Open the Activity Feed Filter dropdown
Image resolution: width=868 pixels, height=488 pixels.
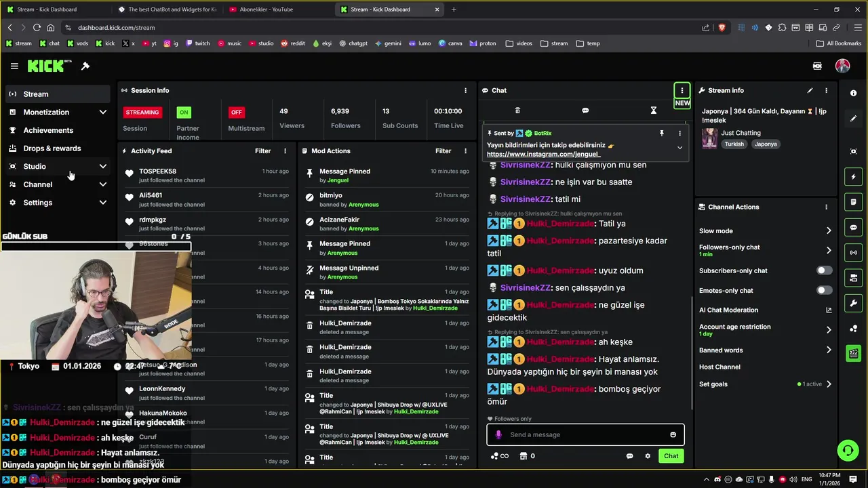click(x=262, y=151)
